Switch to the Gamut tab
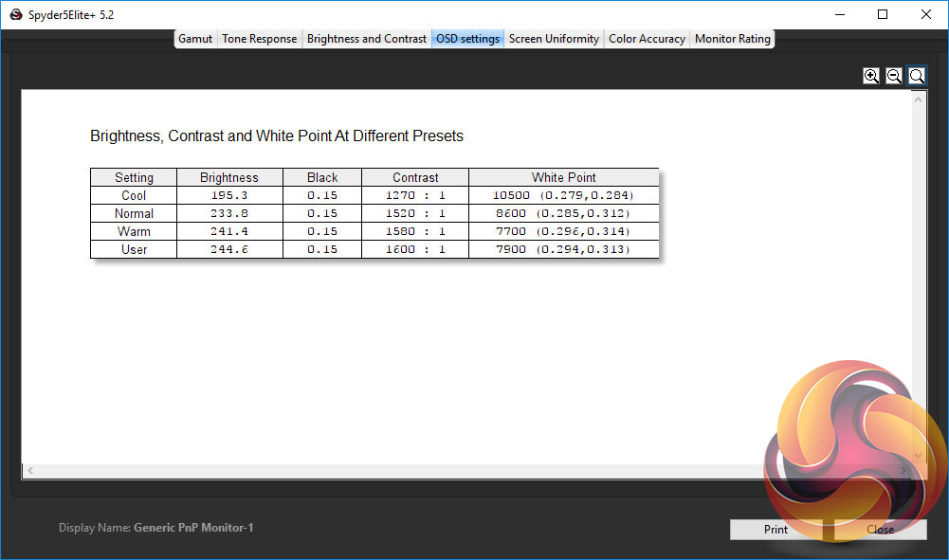The height and width of the screenshot is (560, 949). point(195,39)
